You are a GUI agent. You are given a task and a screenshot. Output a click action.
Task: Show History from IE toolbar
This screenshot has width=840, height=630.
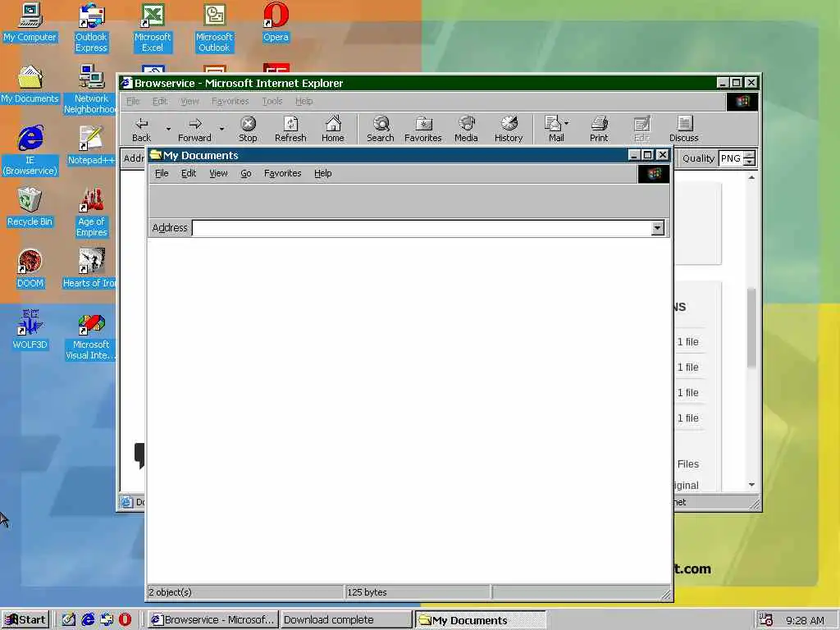point(509,129)
